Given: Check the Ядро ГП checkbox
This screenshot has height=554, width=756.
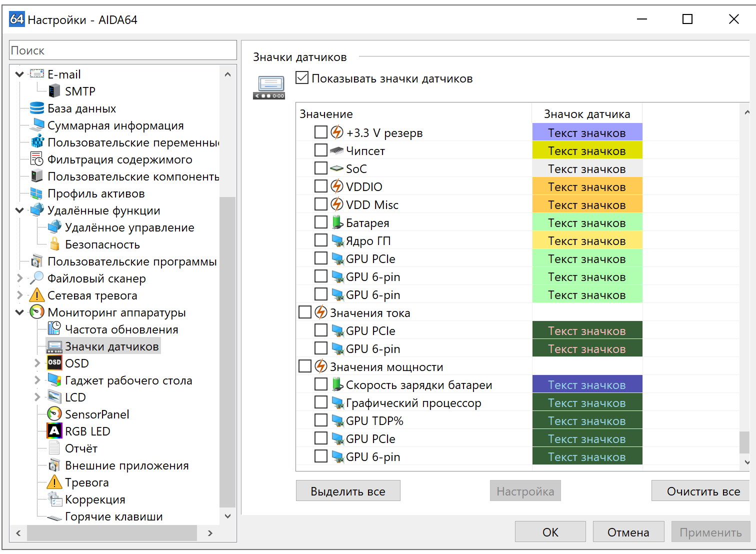Looking at the screenshot, I should click(320, 240).
